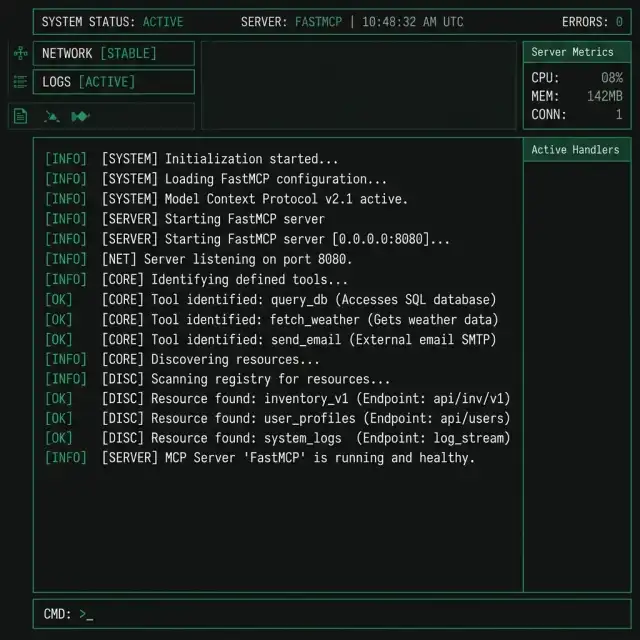640x640 pixels.
Task: Select log line 'Discovering resources...'
Action: click(x=182, y=360)
